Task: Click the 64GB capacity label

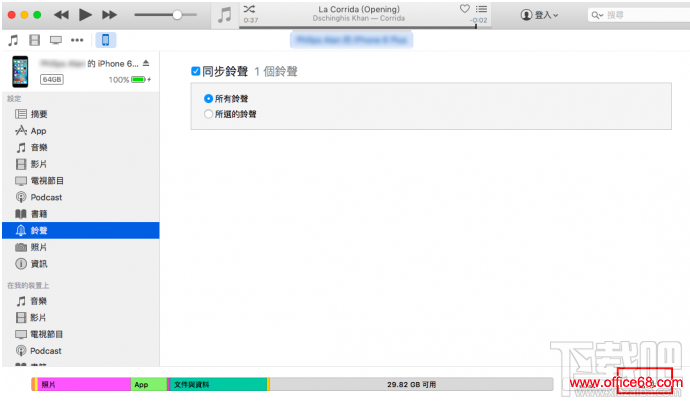Action: (52, 80)
